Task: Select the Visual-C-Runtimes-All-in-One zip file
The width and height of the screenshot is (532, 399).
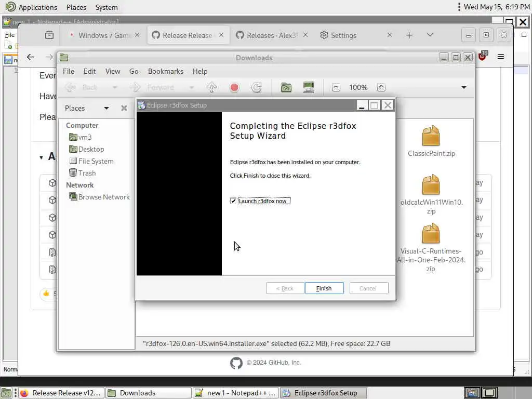Action: click(431, 248)
